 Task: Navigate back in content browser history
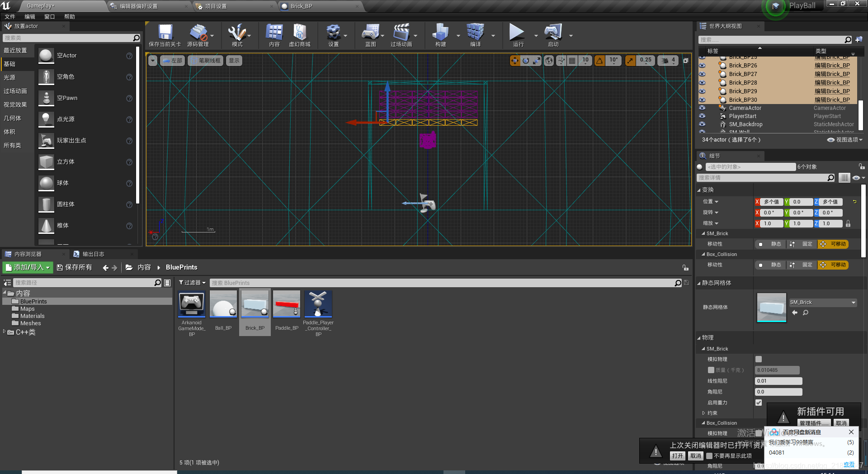105,268
